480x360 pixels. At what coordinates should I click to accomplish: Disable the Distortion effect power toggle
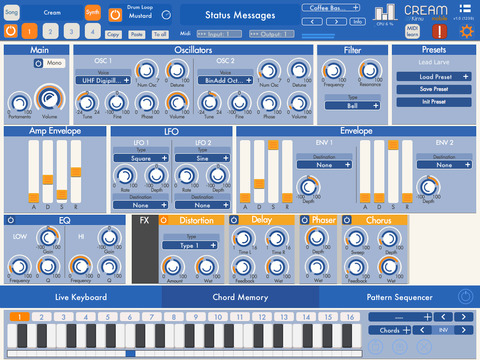pyautogui.click(x=164, y=220)
